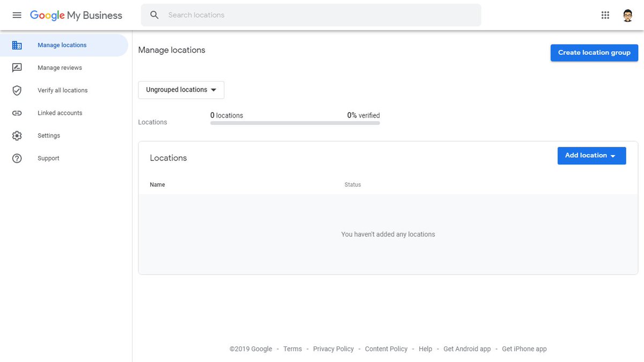This screenshot has width=644, height=362.
Task: Open the Content Policy link
Action: tap(386, 349)
